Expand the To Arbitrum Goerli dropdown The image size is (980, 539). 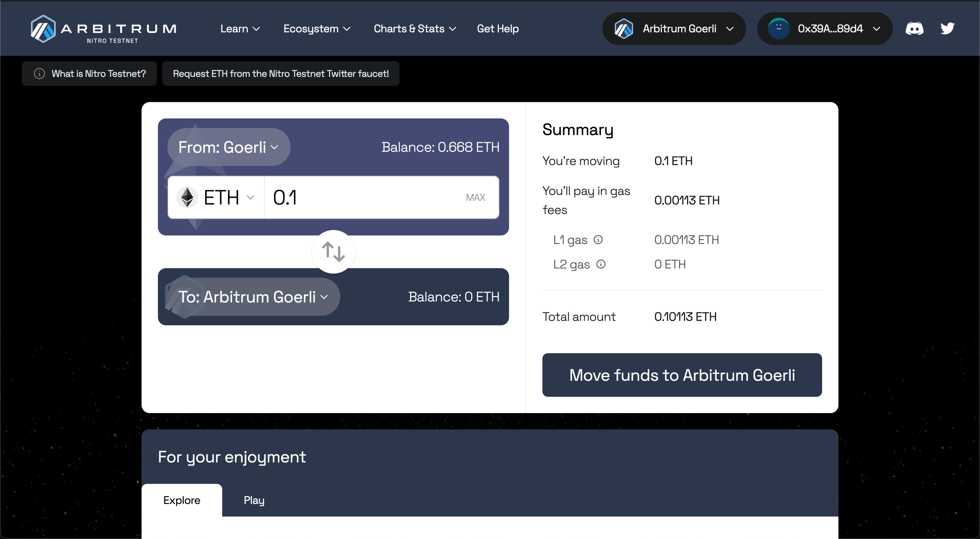254,297
